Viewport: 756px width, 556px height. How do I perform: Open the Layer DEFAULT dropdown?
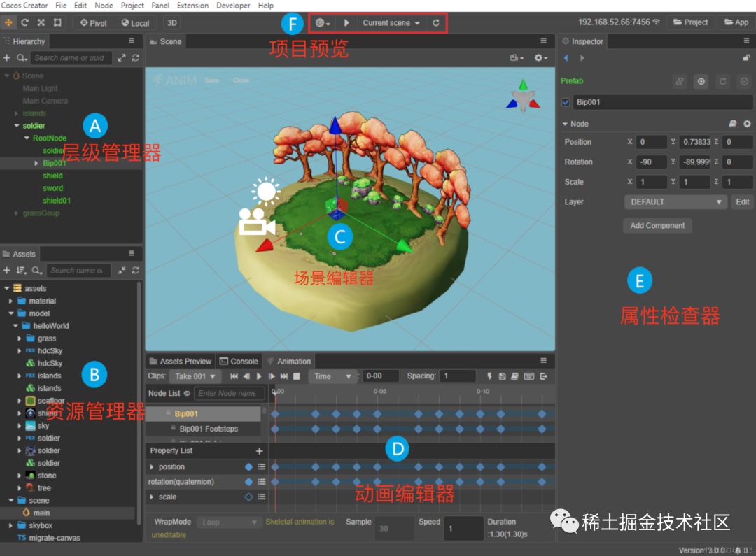[675, 202]
